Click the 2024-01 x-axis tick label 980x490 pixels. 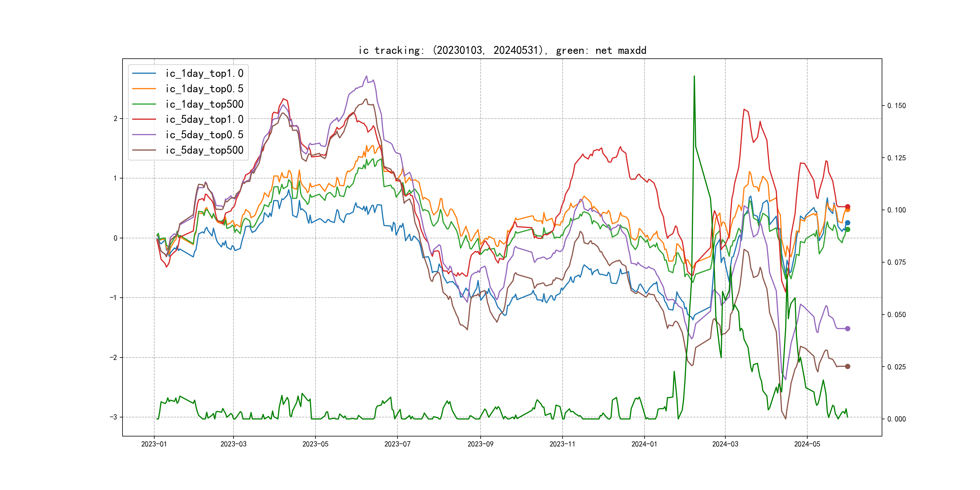[644, 444]
